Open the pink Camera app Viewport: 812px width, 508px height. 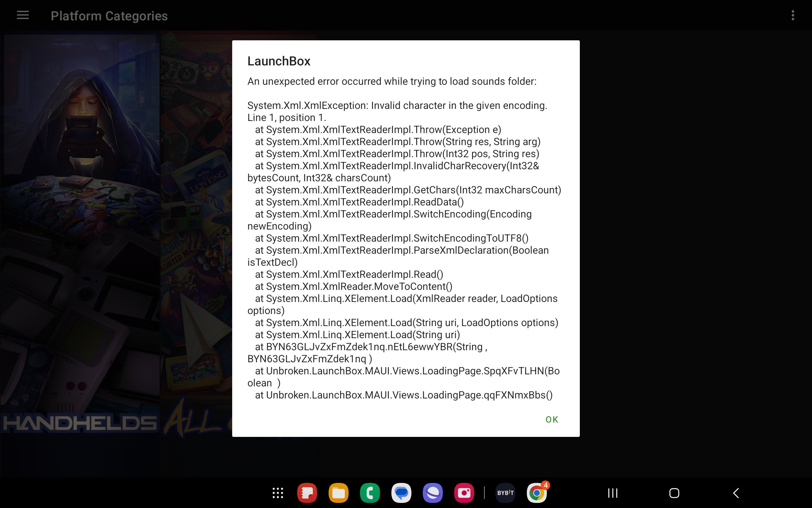pyautogui.click(x=464, y=493)
